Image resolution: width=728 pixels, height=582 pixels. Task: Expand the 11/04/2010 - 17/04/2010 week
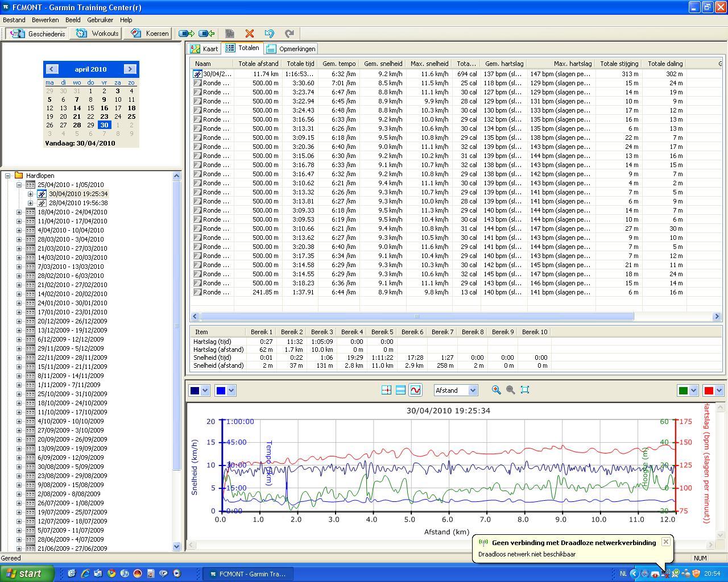tap(19, 221)
